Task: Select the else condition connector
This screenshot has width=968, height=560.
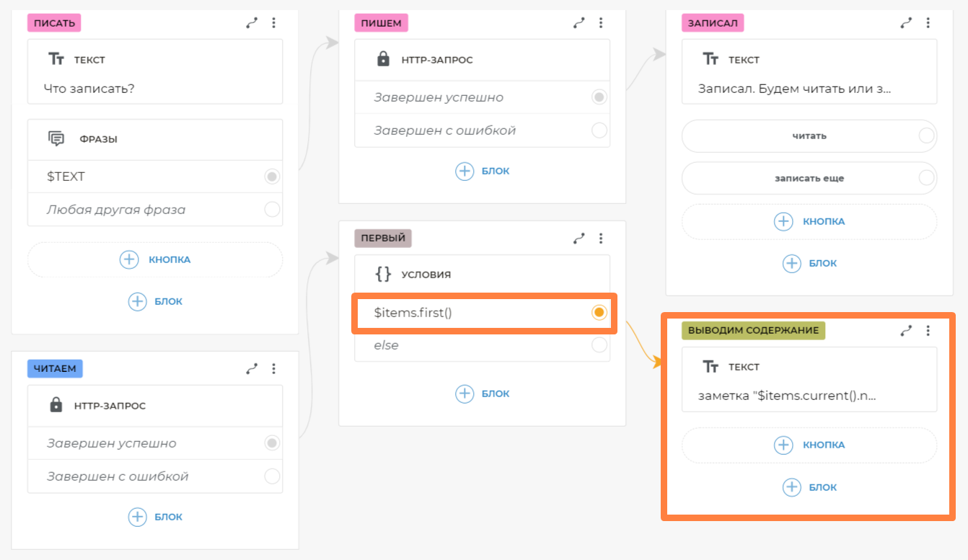Action: 599,345
